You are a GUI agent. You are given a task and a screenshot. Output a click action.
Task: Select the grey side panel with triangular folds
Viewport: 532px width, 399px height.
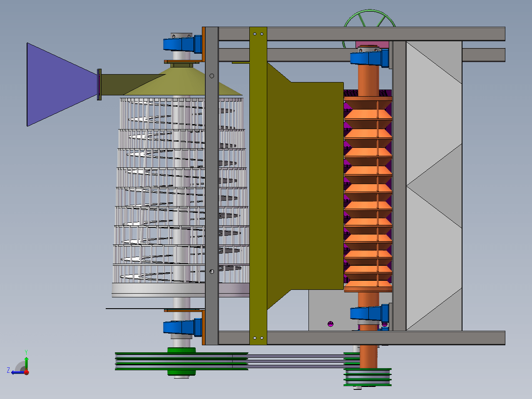[434, 186]
